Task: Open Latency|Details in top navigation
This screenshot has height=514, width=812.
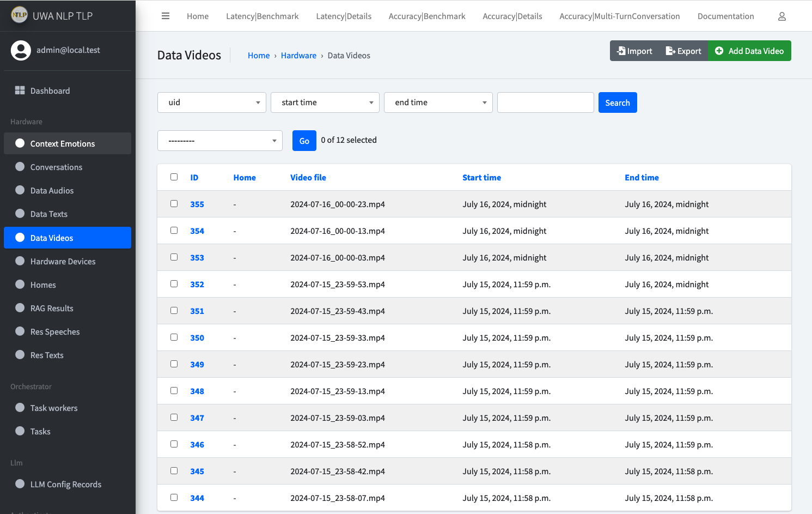Action: pyautogui.click(x=344, y=16)
